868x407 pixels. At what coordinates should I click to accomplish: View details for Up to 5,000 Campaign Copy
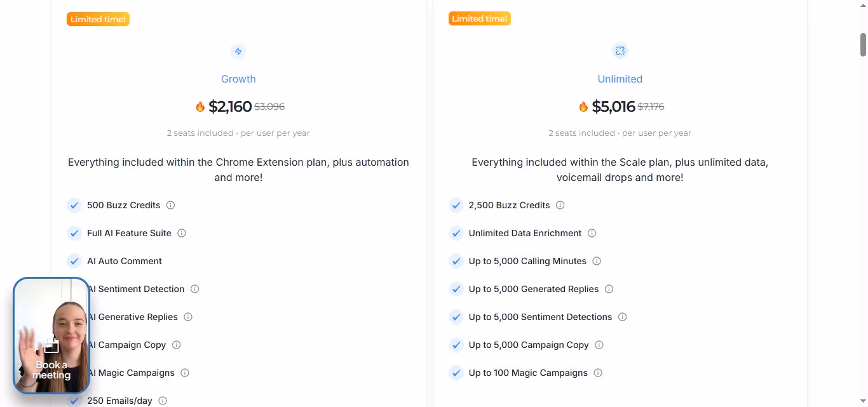(x=599, y=345)
